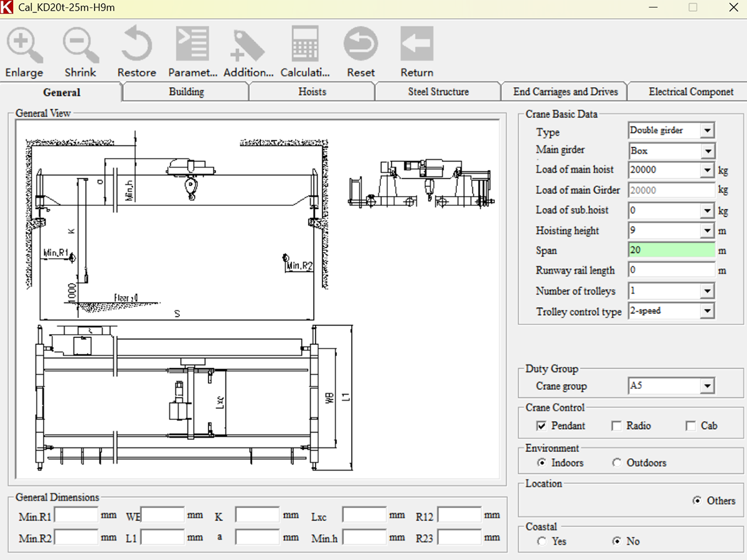This screenshot has width=747, height=560.
Task: Click the green Span input field
Action: [x=671, y=250]
